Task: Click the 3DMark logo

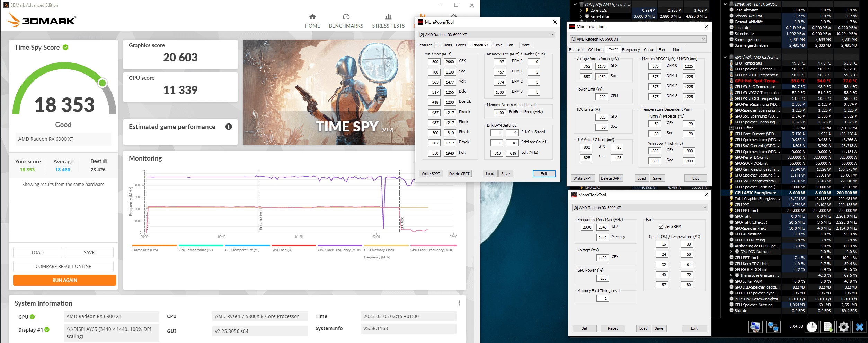Action: click(41, 20)
